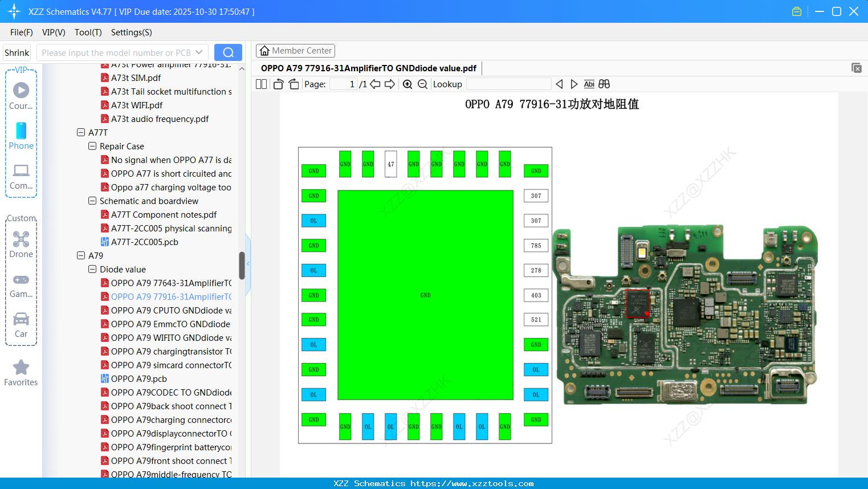Open the binoculars search tool
Screen dimensions: 868x489
click(x=604, y=84)
